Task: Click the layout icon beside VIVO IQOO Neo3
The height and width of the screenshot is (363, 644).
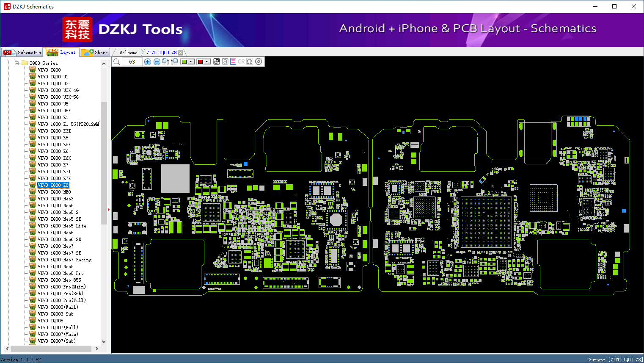Action: point(33,198)
